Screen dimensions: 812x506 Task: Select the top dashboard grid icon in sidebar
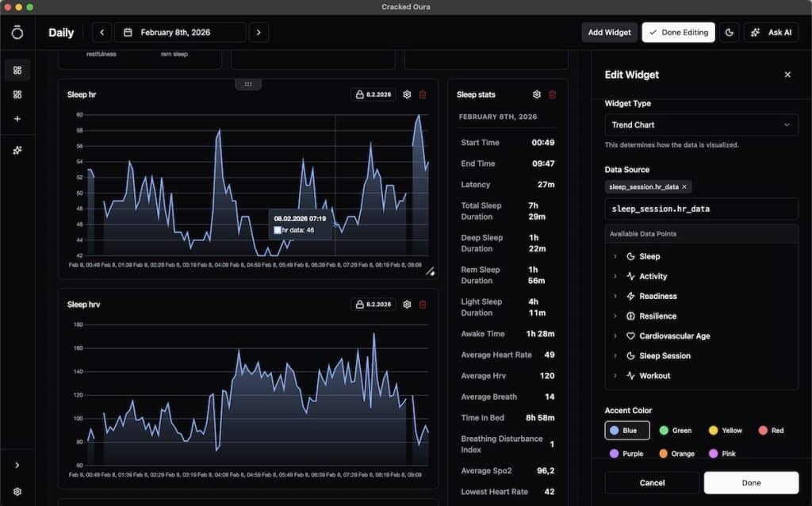tap(19, 70)
